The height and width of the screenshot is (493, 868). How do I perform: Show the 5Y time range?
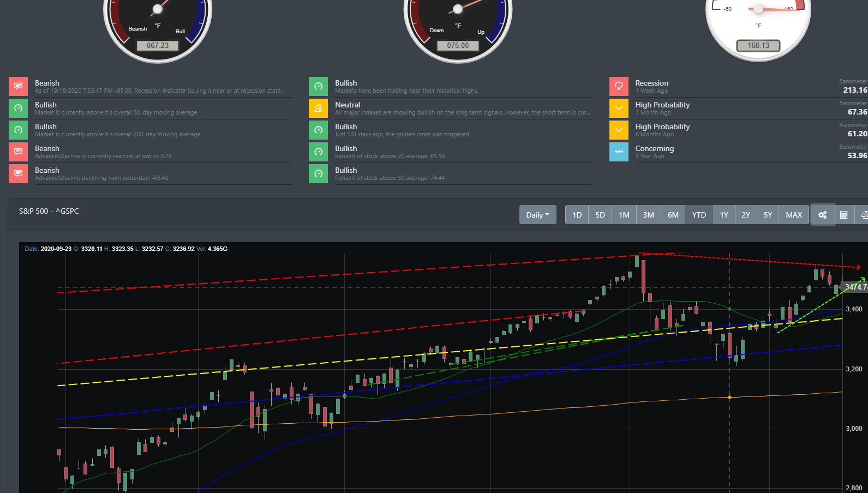(x=768, y=215)
